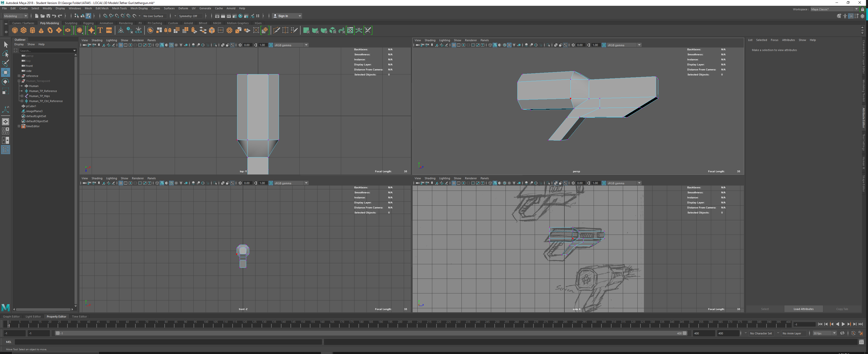The width and height of the screenshot is (868, 354).
Task: Select the polygon Type text tool
Action: pos(100,31)
